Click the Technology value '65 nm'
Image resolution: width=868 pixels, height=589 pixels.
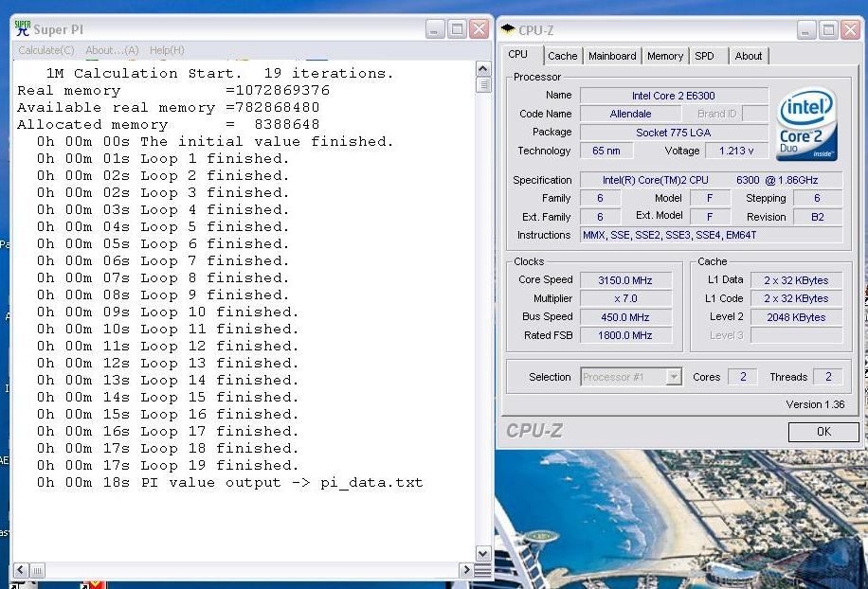pos(606,151)
